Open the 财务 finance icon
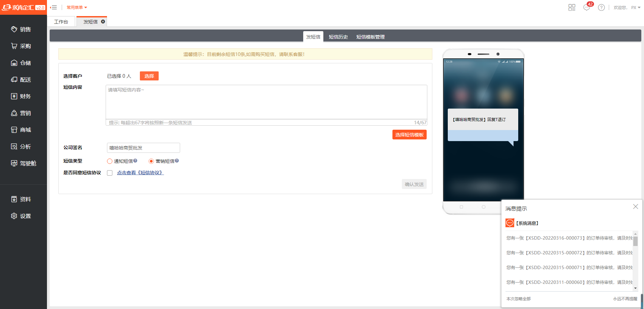 (x=14, y=96)
